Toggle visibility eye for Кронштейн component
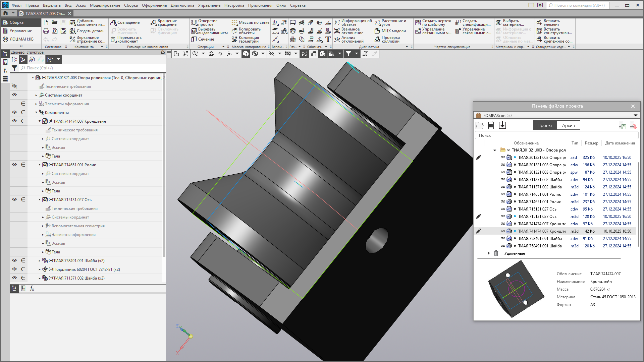 [x=14, y=121]
